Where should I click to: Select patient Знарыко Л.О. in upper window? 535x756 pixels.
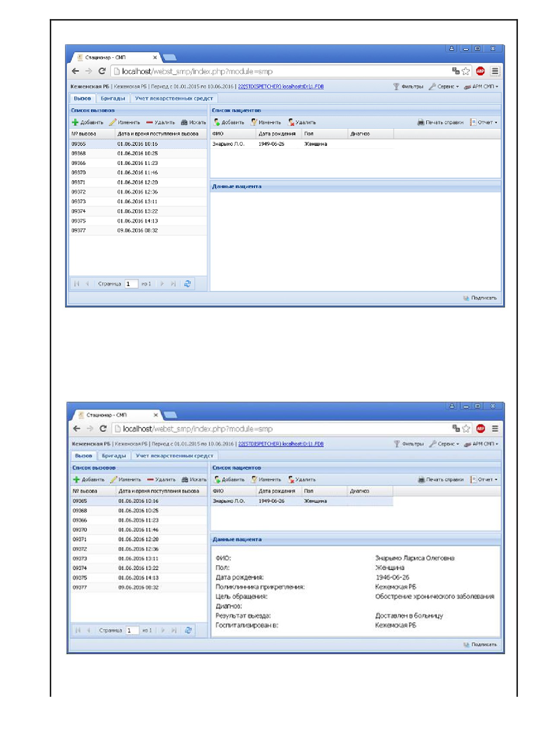point(302,144)
